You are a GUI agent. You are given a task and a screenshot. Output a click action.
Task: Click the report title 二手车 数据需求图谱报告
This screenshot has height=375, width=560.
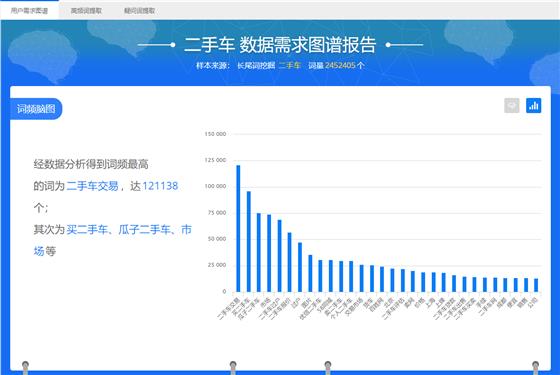[280, 45]
